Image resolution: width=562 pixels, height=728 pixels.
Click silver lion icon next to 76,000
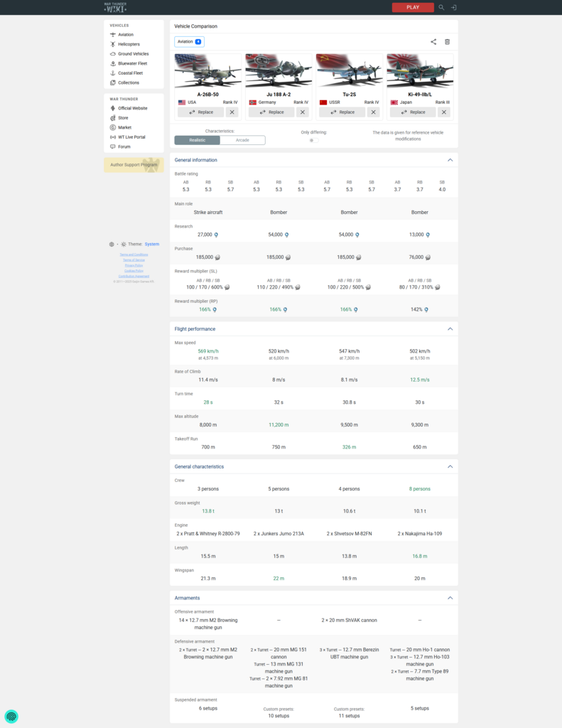tap(428, 257)
